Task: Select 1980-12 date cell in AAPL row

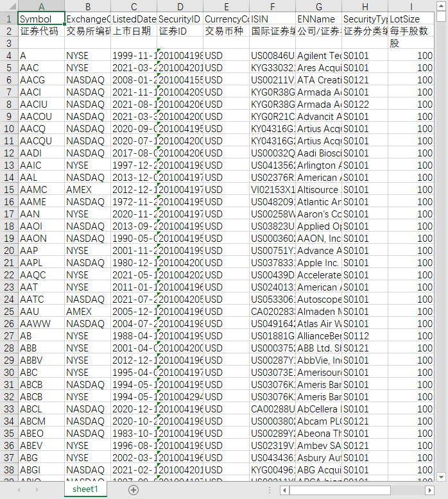Action: [x=134, y=262]
